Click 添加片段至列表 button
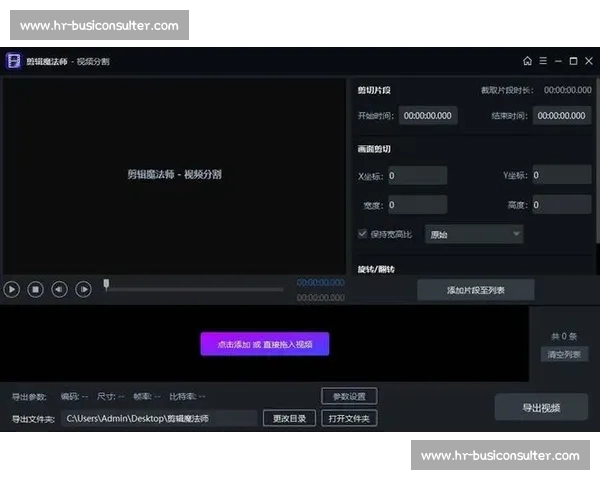 (476, 290)
